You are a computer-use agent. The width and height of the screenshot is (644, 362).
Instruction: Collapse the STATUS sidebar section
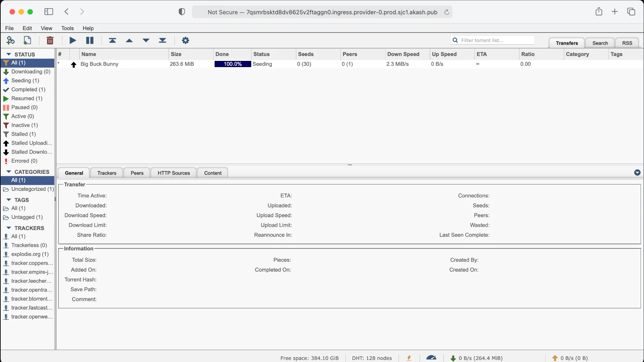[x=9, y=54]
